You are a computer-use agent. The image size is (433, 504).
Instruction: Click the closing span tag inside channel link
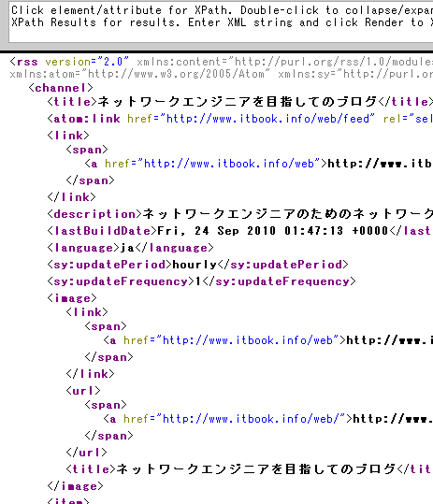pos(90,180)
